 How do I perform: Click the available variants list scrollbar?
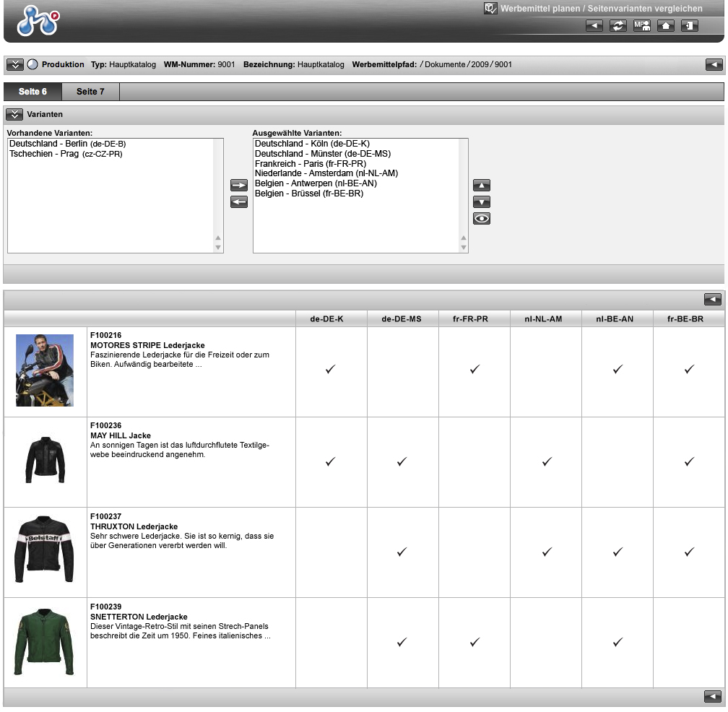coord(218,196)
